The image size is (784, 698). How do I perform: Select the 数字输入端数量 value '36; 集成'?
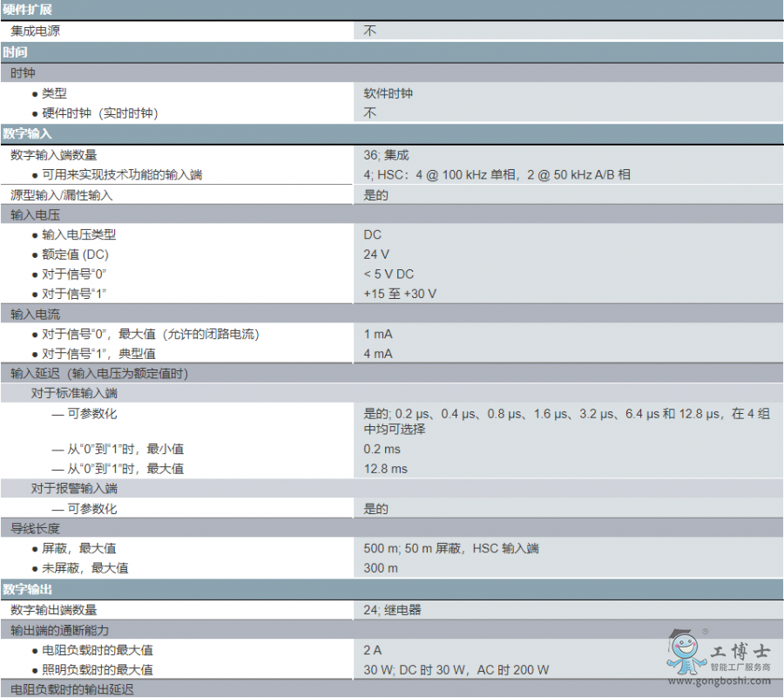click(x=386, y=154)
